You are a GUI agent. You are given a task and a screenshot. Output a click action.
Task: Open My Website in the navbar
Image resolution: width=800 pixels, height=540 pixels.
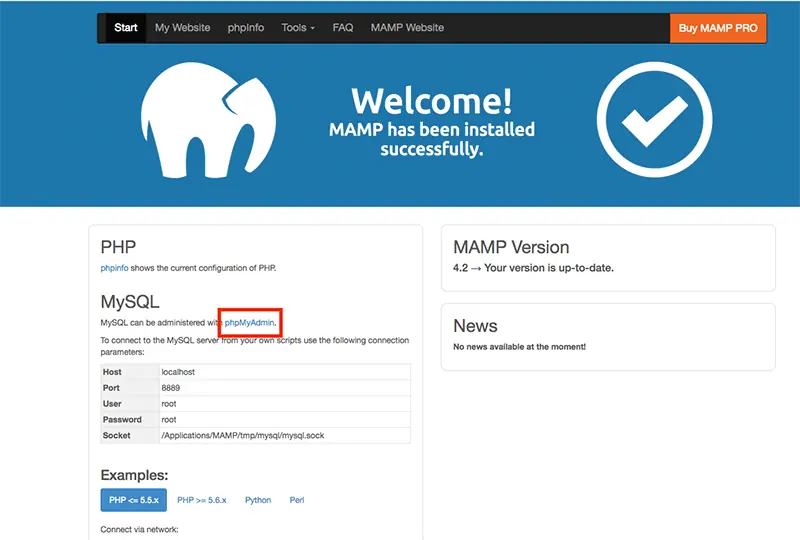183,28
